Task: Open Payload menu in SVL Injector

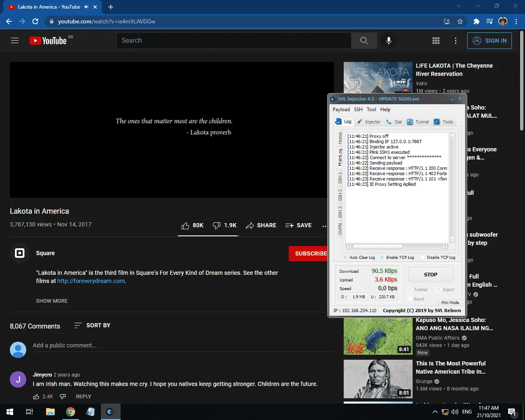Action: coord(341,110)
